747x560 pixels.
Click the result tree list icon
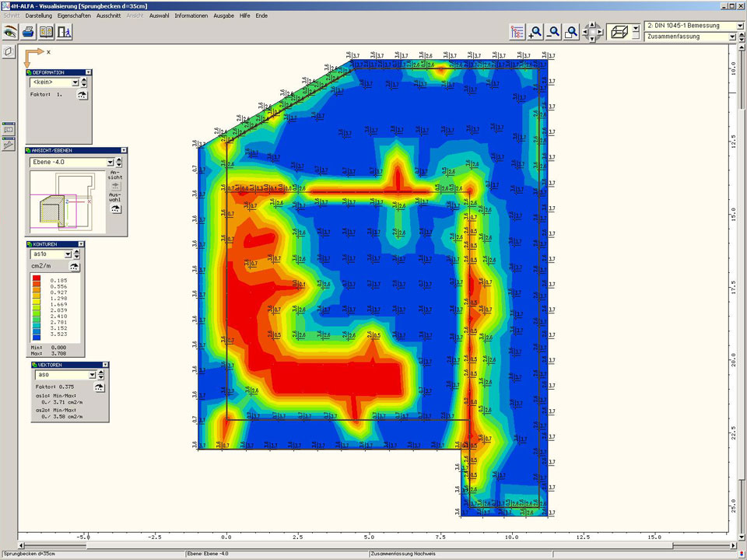click(x=517, y=32)
